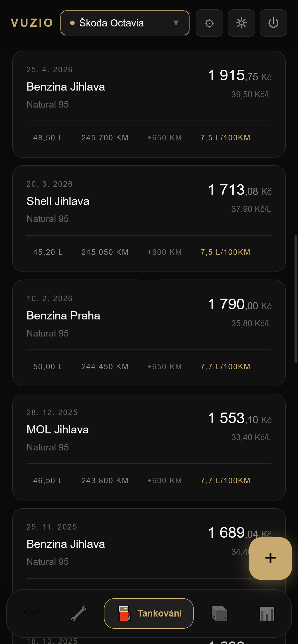
Task: Tap the gold plus add button
Action: tap(270, 558)
